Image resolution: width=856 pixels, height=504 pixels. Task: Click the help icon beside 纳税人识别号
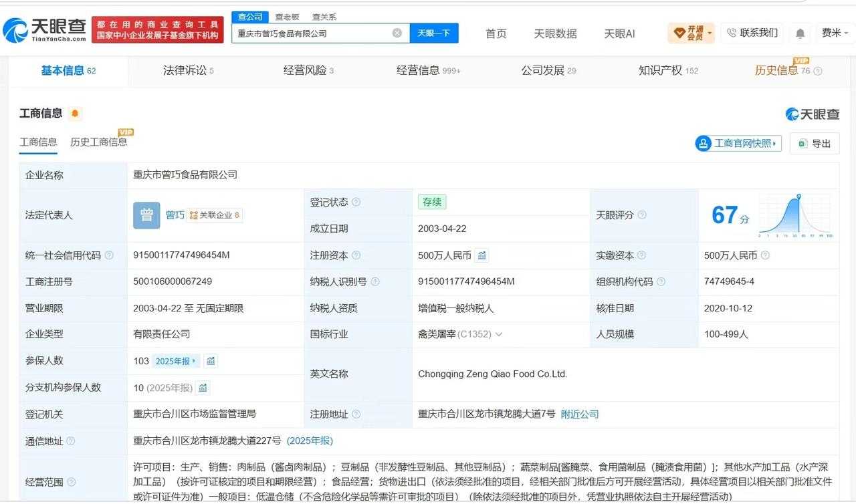(x=375, y=282)
